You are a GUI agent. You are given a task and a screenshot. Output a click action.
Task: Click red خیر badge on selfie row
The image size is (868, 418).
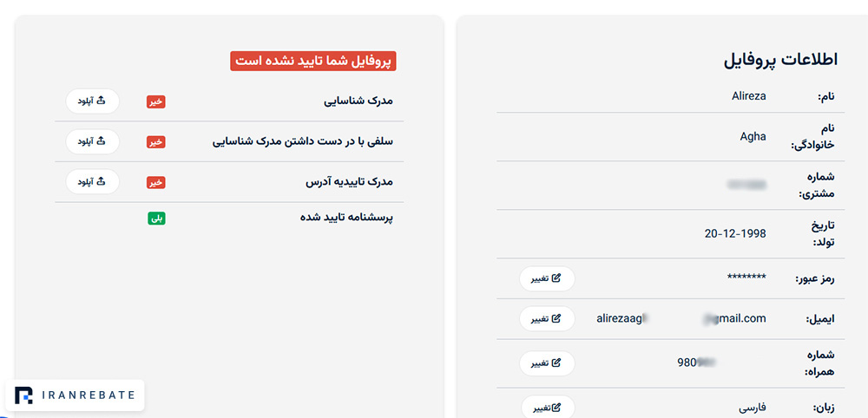156,142
